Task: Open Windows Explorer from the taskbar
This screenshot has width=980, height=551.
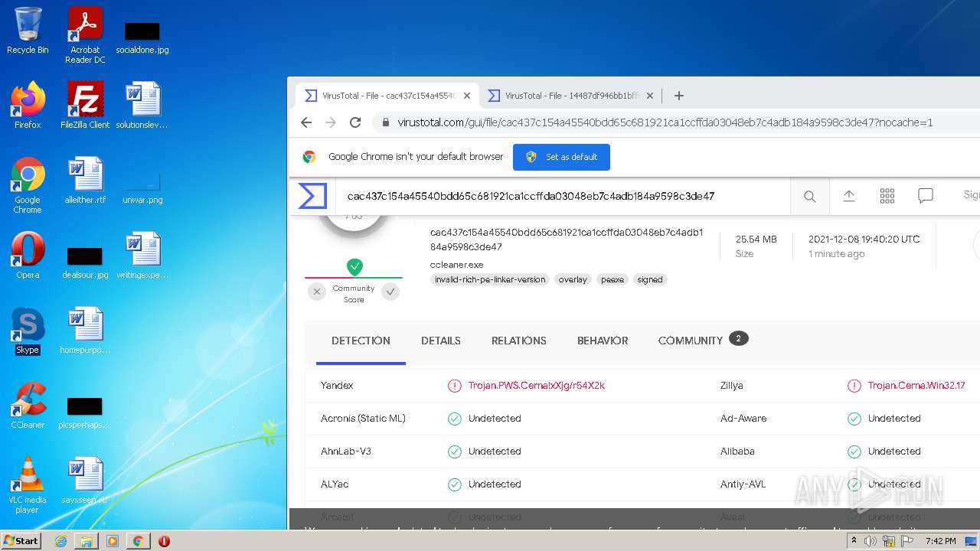Action: pos(87,541)
